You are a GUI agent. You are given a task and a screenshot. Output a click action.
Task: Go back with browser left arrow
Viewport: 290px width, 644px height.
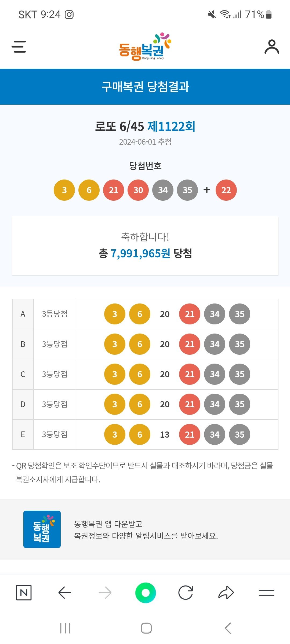tap(64, 592)
